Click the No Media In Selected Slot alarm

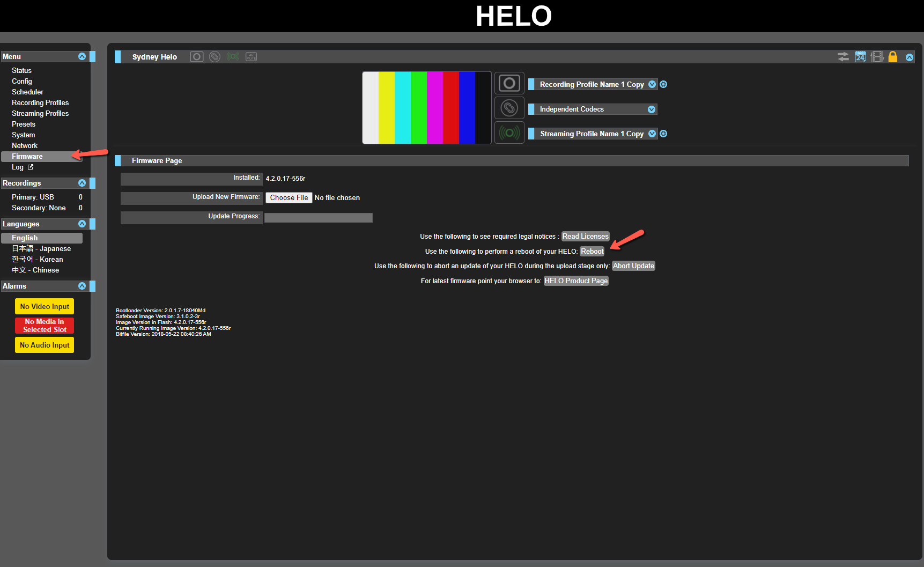[x=45, y=326]
